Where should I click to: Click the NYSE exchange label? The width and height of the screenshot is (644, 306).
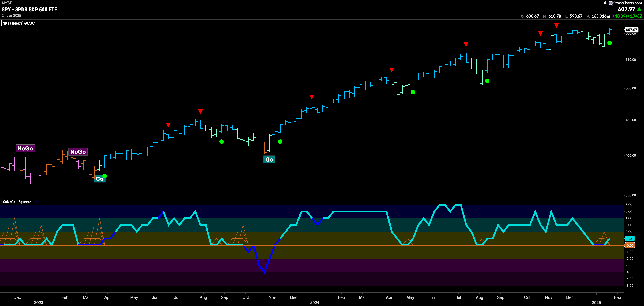[x=7, y=3]
